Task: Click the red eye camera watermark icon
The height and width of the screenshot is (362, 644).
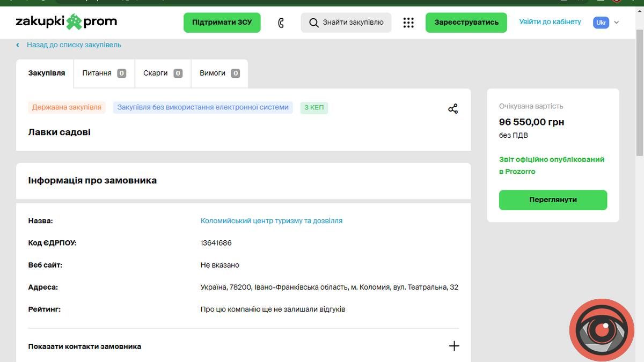Action: coord(602,330)
